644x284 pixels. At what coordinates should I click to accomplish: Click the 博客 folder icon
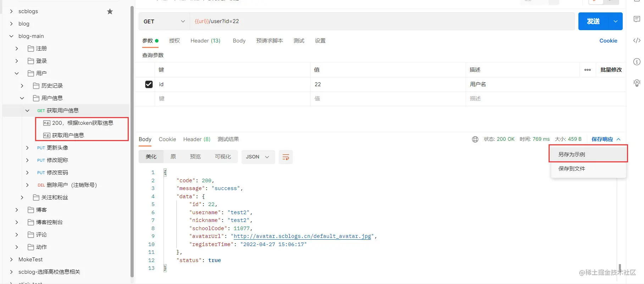(31, 210)
